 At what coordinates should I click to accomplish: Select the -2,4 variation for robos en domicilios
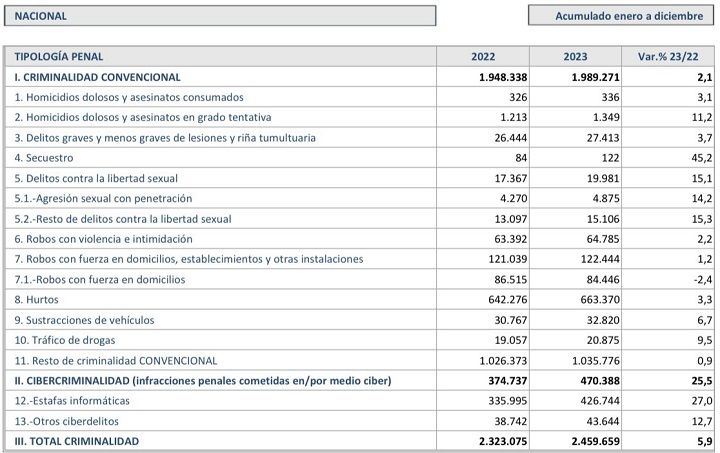pos(703,280)
